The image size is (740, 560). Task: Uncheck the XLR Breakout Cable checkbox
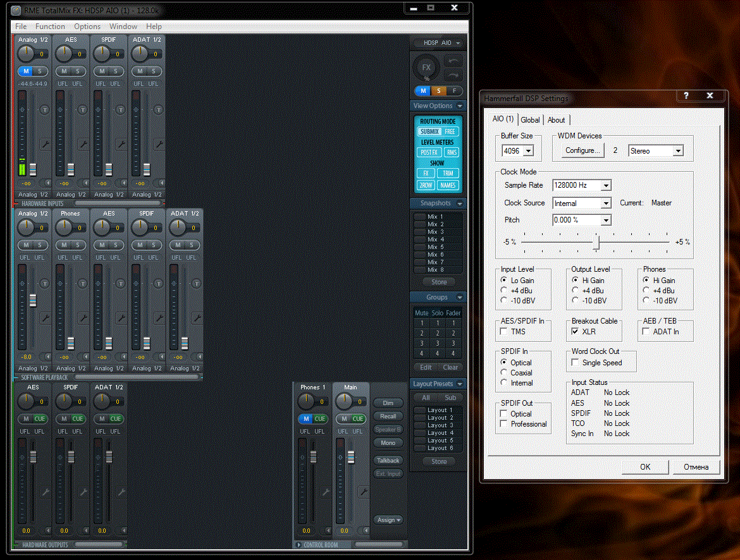pyautogui.click(x=575, y=332)
